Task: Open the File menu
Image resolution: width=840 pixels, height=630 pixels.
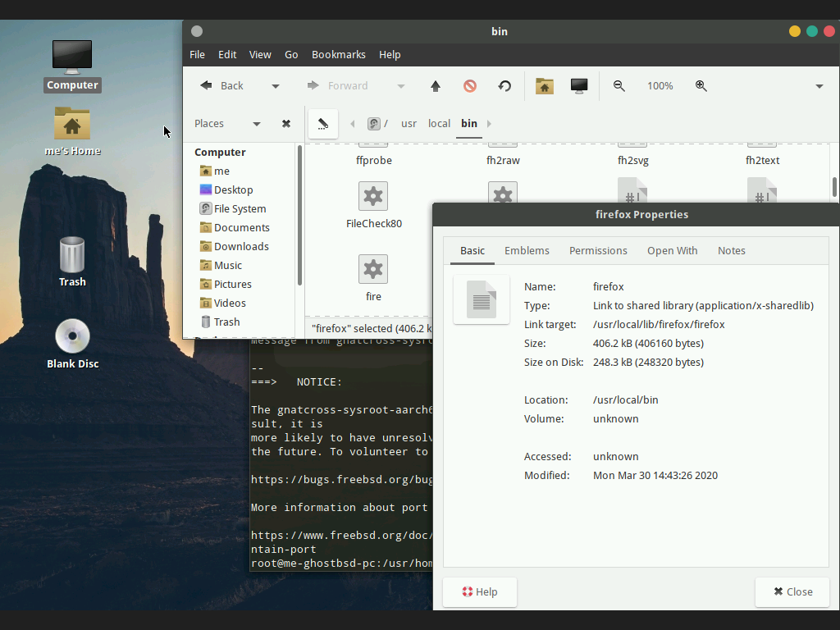Action: pyautogui.click(x=197, y=55)
